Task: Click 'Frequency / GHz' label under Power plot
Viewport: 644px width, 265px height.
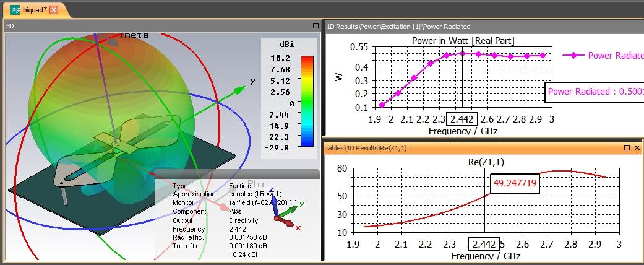Action: point(463,131)
